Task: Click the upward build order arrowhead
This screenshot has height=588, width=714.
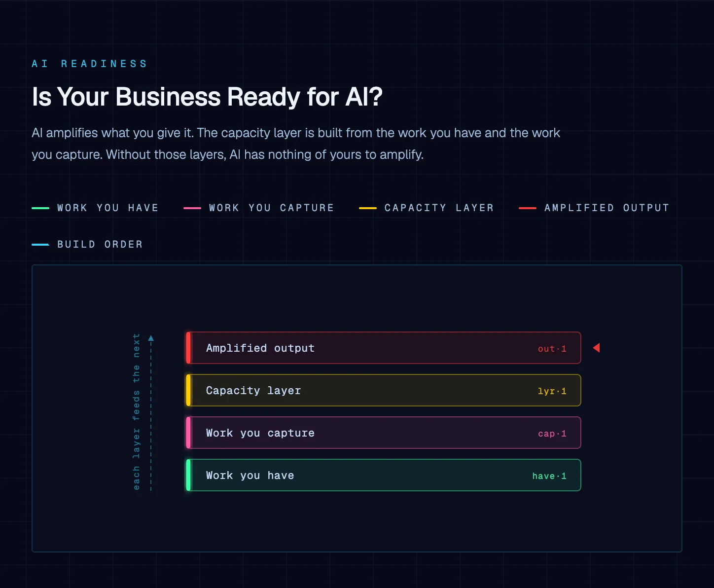Action: tap(151, 338)
